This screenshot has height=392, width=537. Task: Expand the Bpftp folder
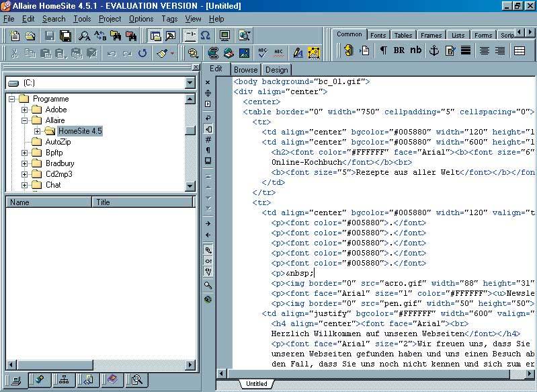click(x=24, y=153)
